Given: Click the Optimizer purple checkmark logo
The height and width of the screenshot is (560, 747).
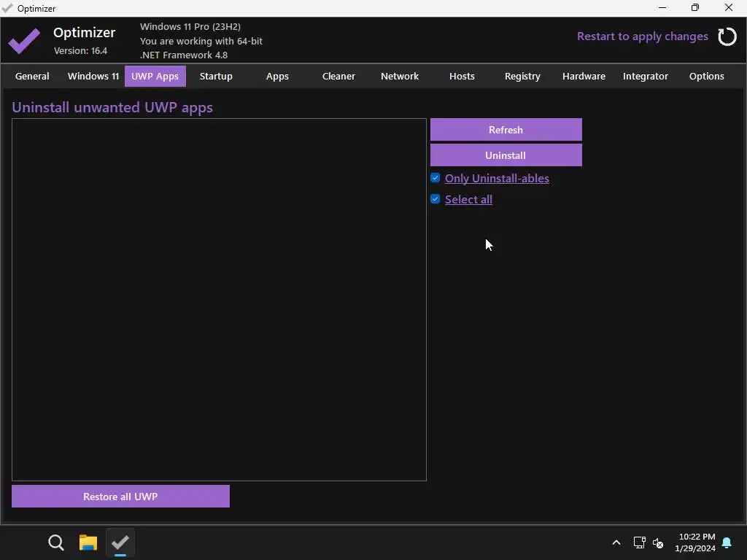Looking at the screenshot, I should point(24,41).
